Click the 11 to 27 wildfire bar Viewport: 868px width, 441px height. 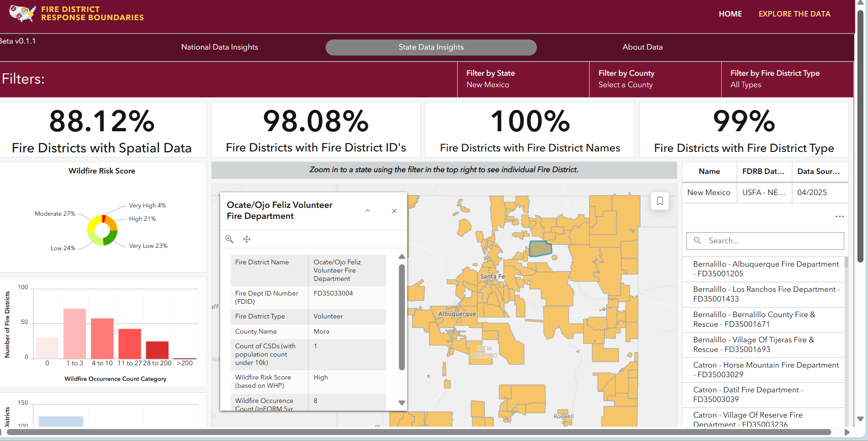point(130,344)
